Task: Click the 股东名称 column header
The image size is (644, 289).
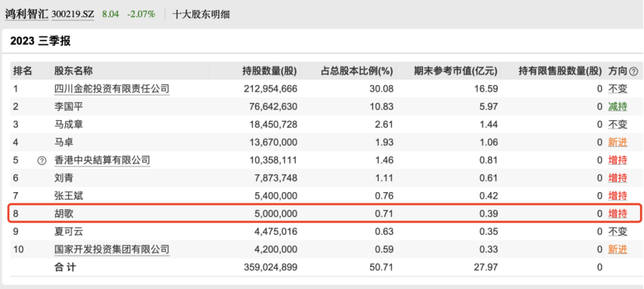Action: tap(74, 71)
